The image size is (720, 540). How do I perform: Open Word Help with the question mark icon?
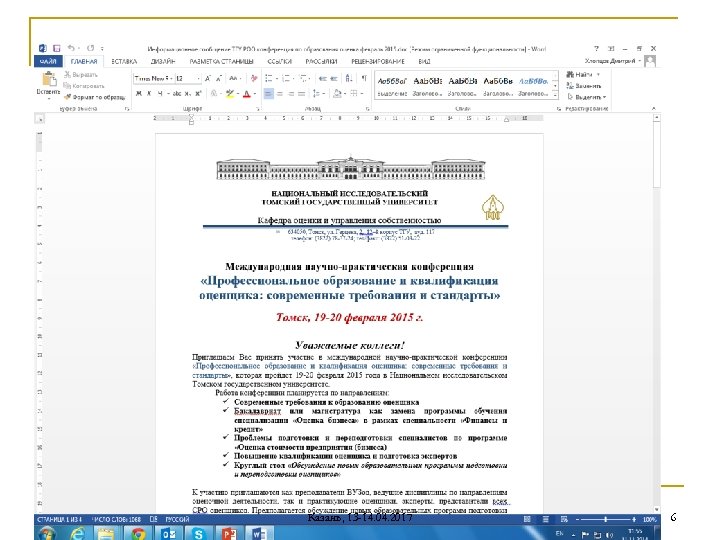click(596, 48)
